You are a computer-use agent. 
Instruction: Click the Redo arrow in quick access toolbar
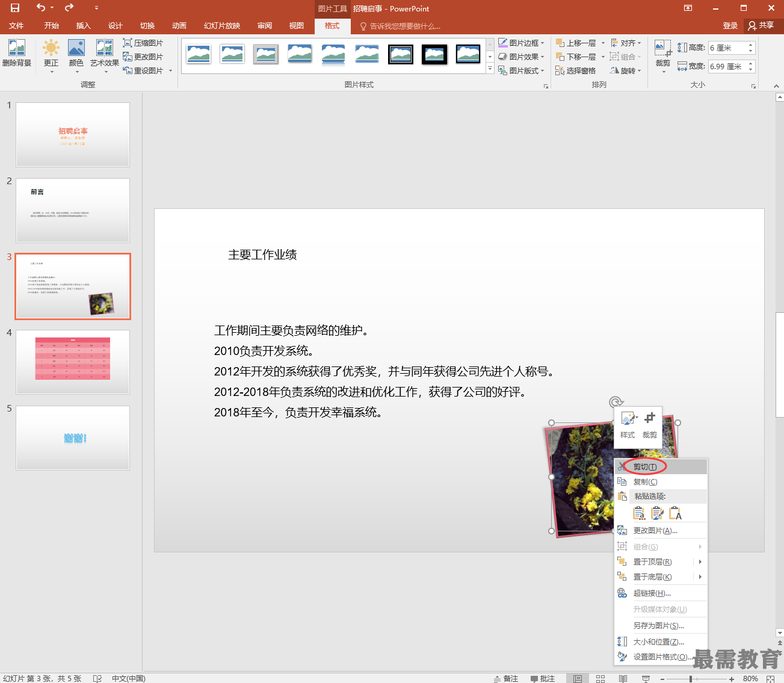coord(69,8)
